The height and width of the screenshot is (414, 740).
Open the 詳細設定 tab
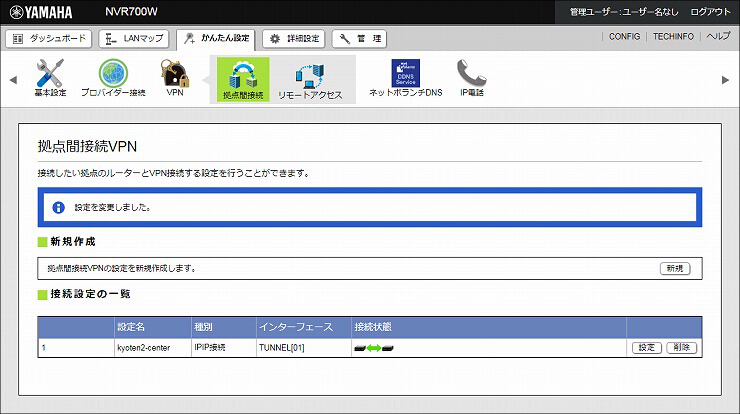coord(294,39)
